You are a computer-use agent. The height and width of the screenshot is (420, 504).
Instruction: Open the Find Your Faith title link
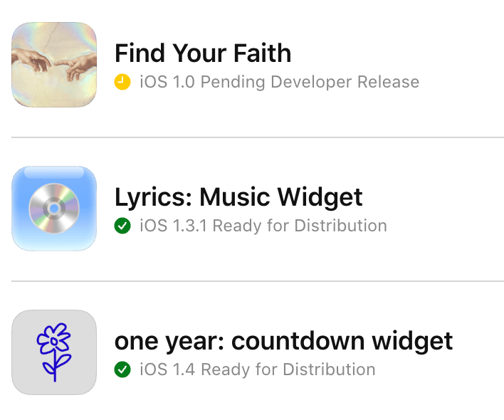[203, 53]
